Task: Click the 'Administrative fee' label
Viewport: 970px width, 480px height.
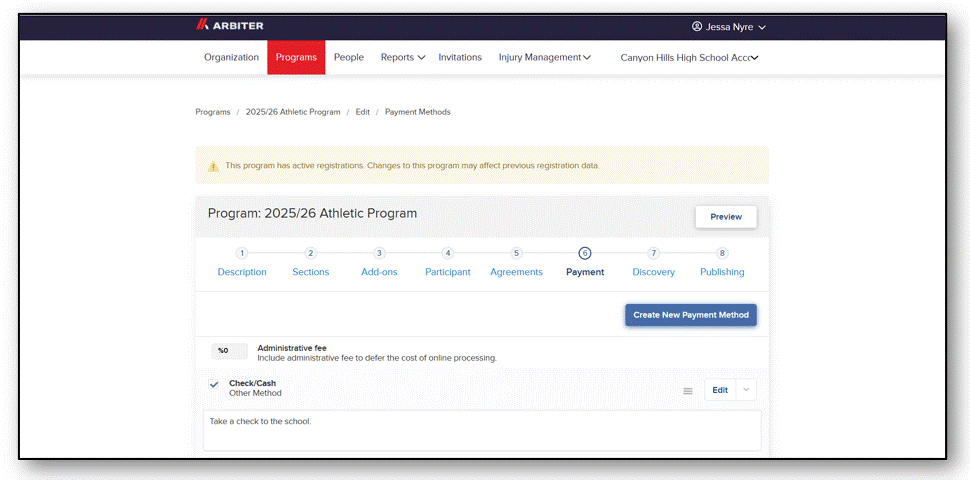Action: [292, 348]
